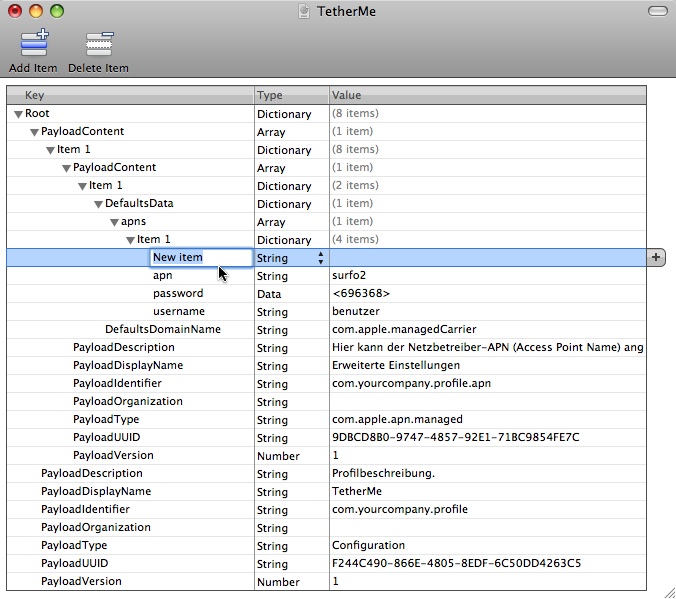676x599 pixels.
Task: Collapse the Root disclosure triangle
Action: 18,114
